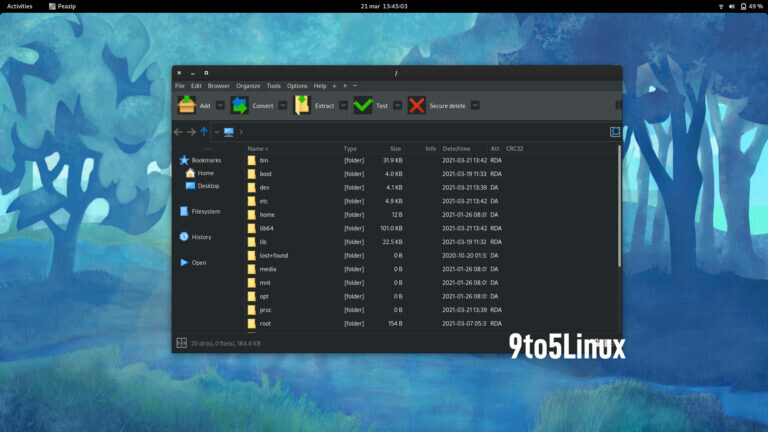Go up one directory with the blue arrow

(204, 132)
